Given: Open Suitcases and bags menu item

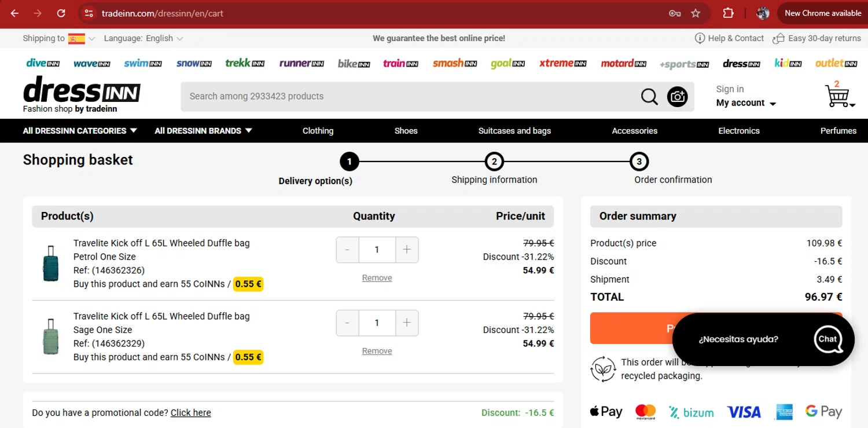Looking at the screenshot, I should tap(514, 131).
